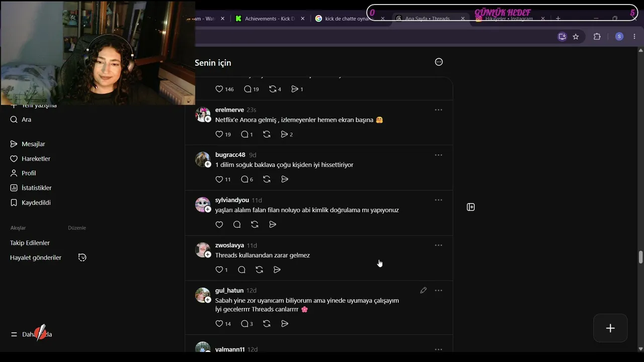Click the scrollbar down arrow
Screen dimensions: 644x362
[640, 348]
